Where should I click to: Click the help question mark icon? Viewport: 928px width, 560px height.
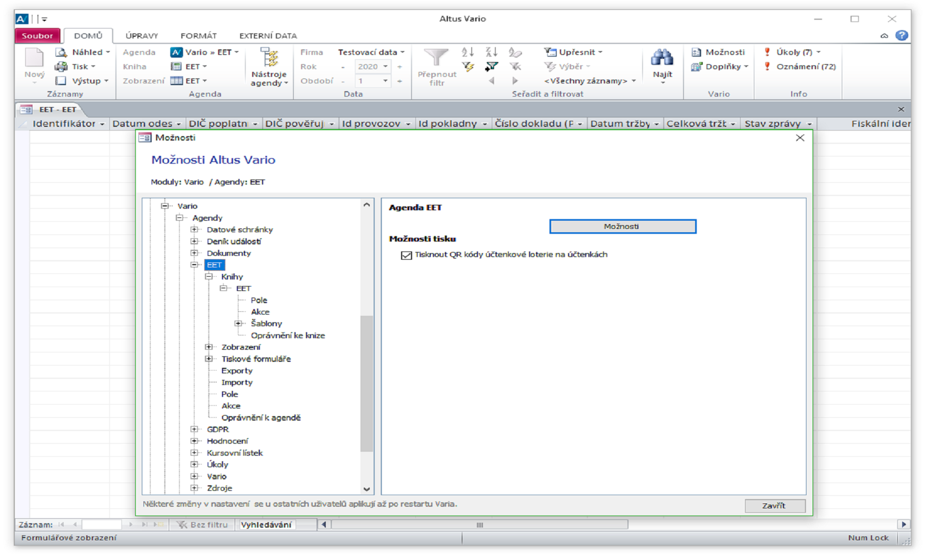tap(902, 35)
